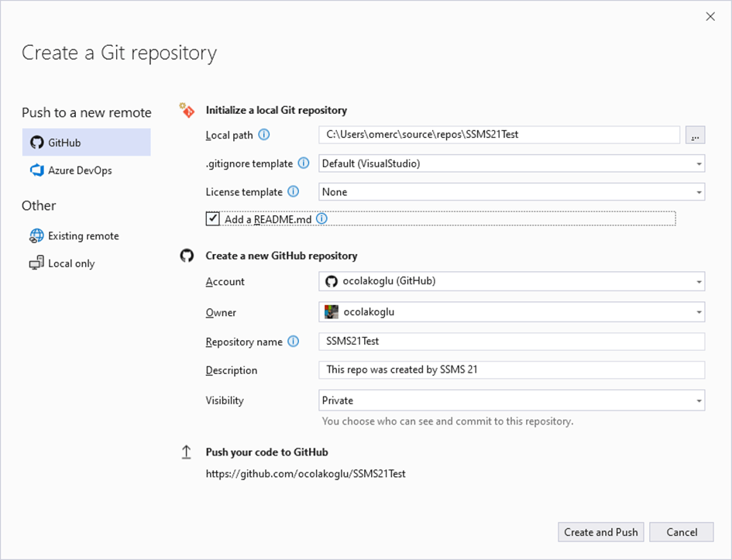The image size is (732, 560).
Task: Click the .gitignore template info icon
Action: [304, 163]
